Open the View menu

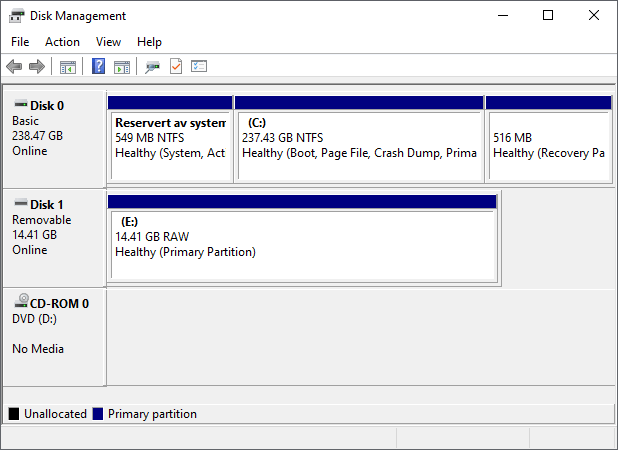point(108,42)
